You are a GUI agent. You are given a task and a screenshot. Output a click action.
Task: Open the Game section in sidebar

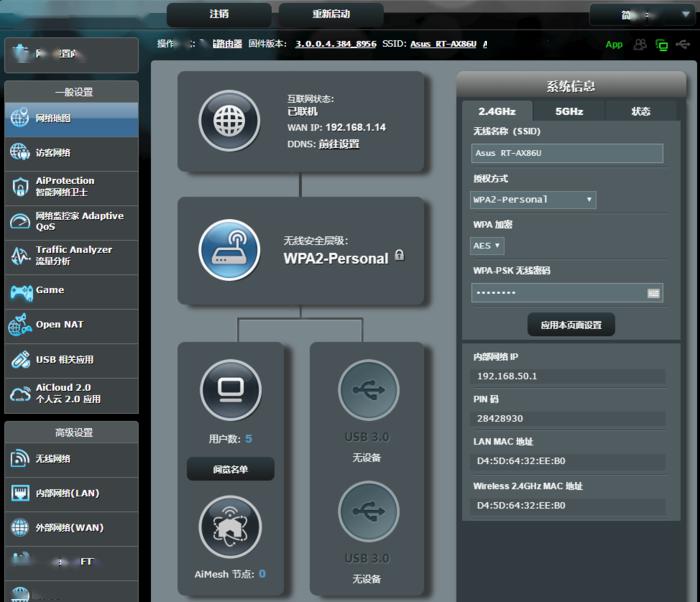pos(70,291)
